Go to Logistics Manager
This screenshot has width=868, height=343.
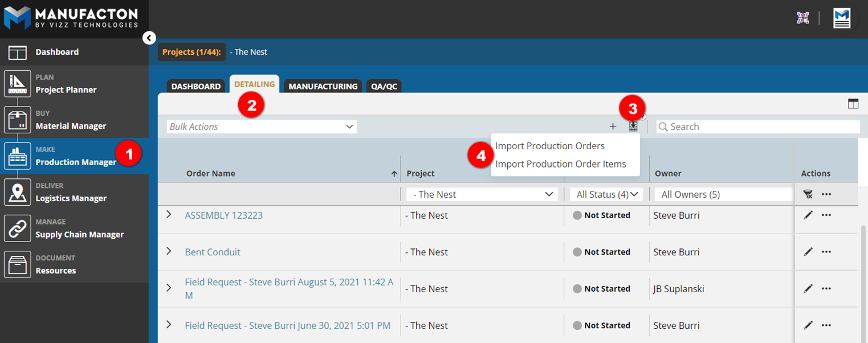[71, 198]
